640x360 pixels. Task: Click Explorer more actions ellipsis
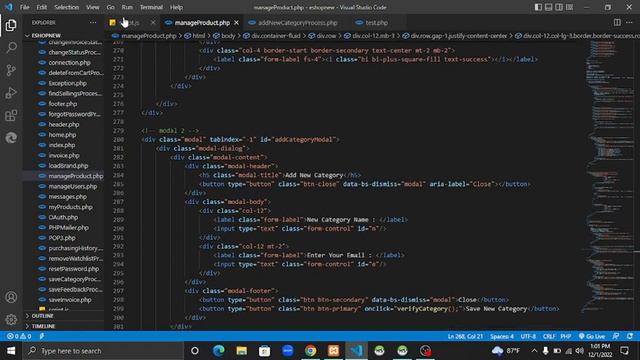93,23
